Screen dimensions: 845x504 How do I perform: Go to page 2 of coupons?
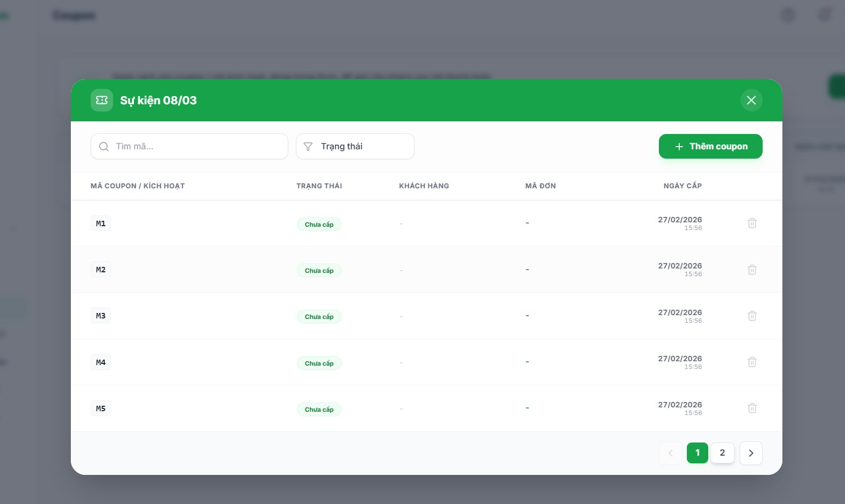[722, 453]
